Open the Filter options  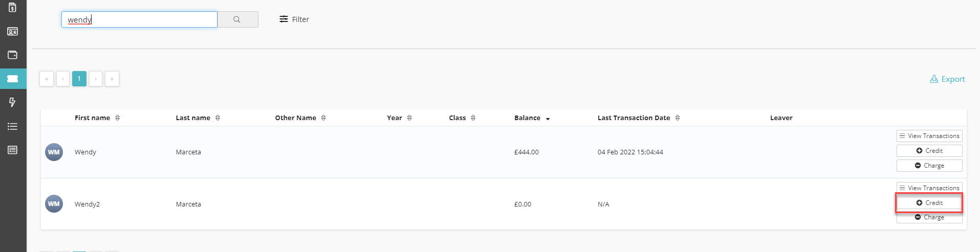point(294,19)
